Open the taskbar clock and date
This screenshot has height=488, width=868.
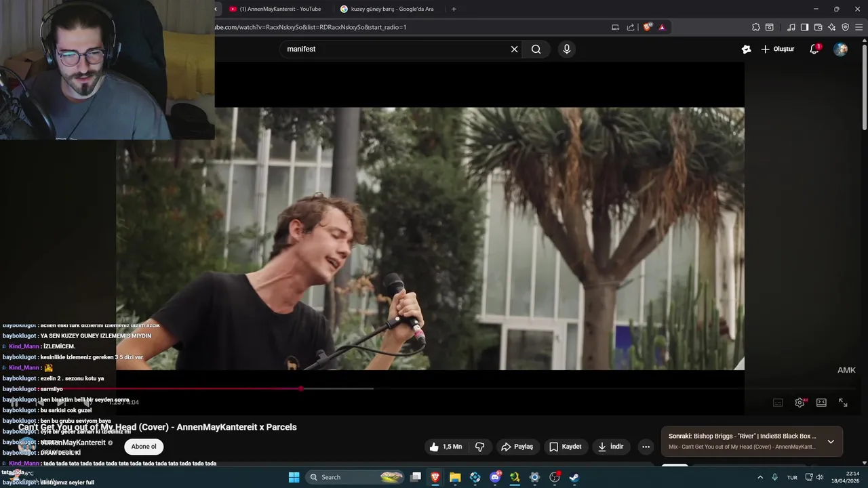pyautogui.click(x=847, y=477)
